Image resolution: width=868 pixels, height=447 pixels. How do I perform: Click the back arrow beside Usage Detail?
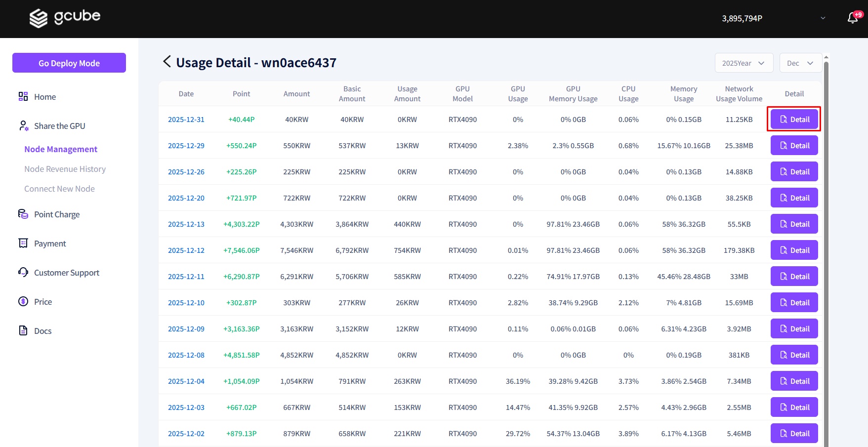[x=167, y=62]
